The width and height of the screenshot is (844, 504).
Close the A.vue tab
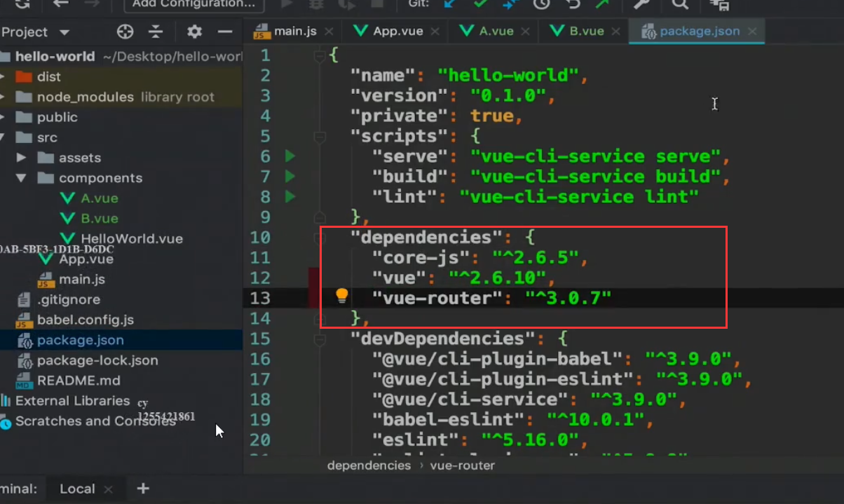tap(526, 32)
